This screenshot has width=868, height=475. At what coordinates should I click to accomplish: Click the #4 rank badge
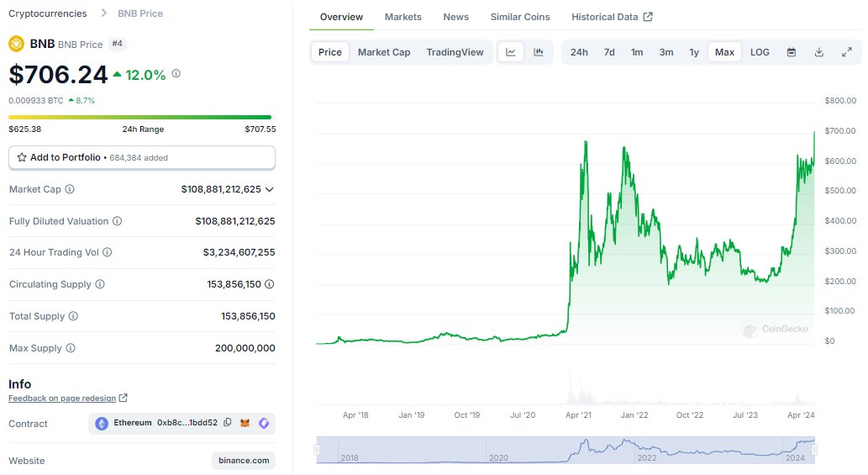(x=117, y=43)
